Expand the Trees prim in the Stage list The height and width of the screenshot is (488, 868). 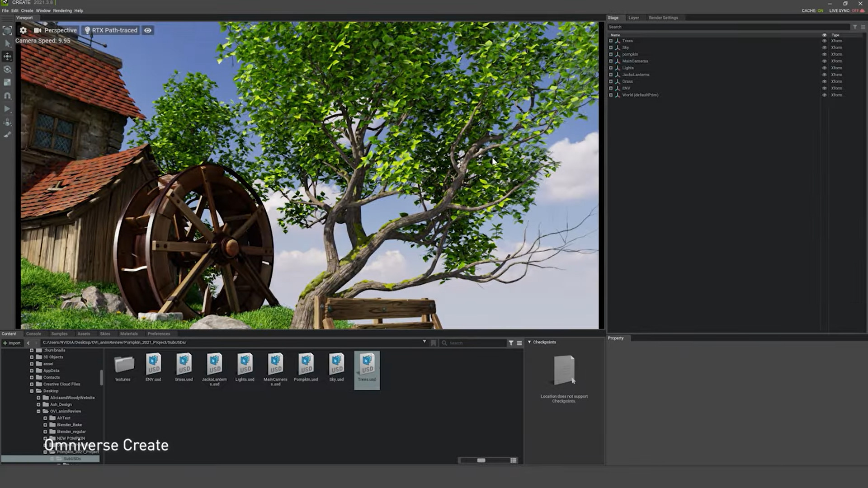611,41
